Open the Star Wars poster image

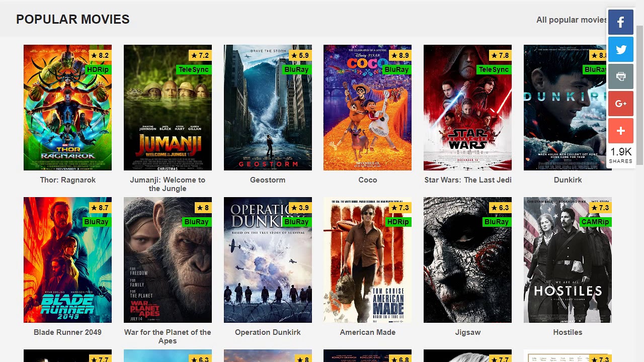pos(467,108)
